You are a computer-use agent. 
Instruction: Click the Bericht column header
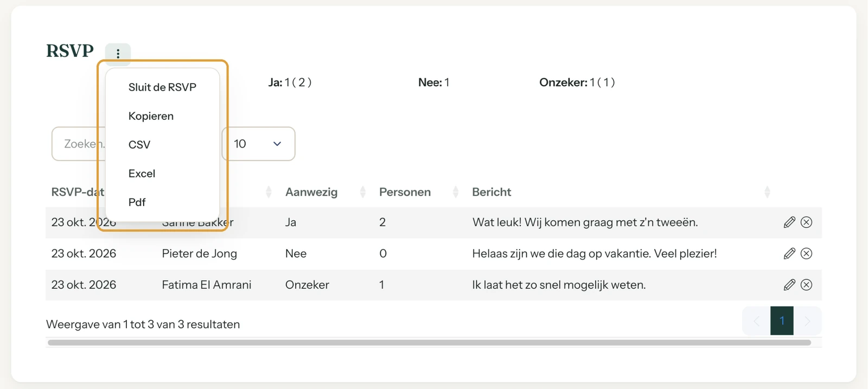tap(492, 192)
